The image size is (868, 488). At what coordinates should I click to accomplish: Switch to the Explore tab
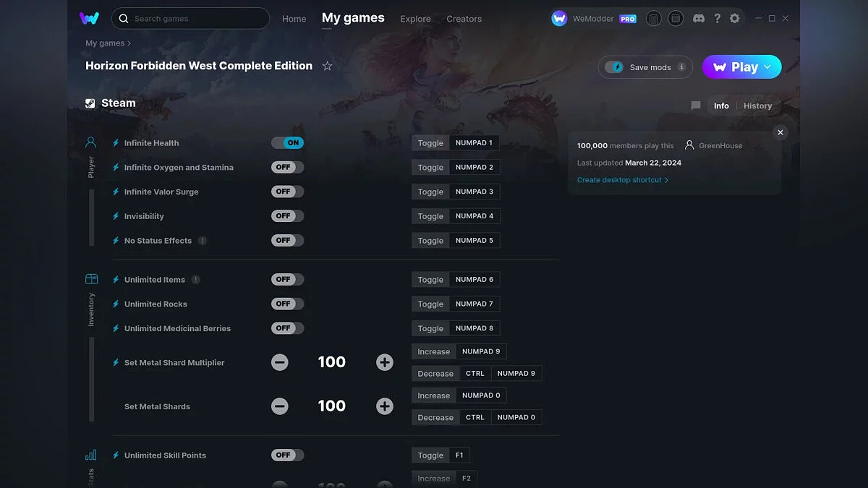[x=415, y=19]
